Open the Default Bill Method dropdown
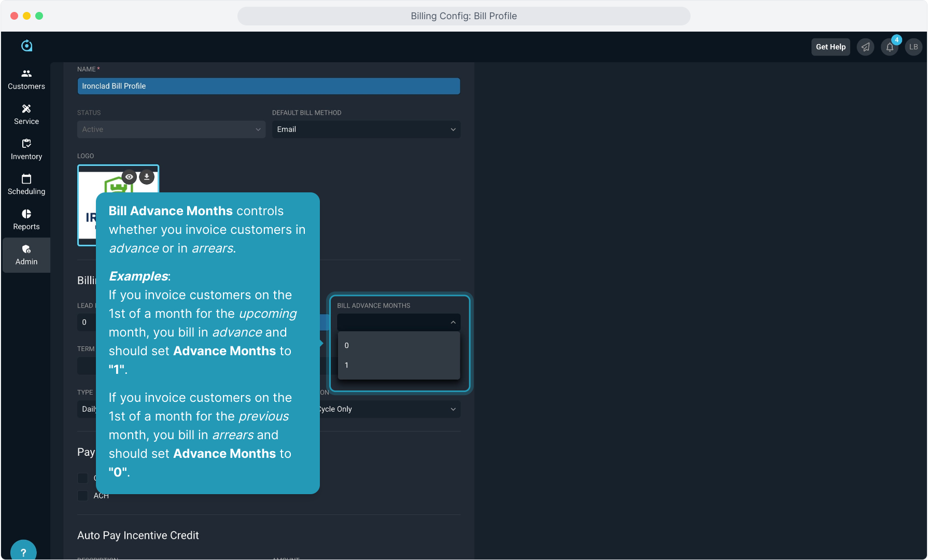 [x=366, y=130]
